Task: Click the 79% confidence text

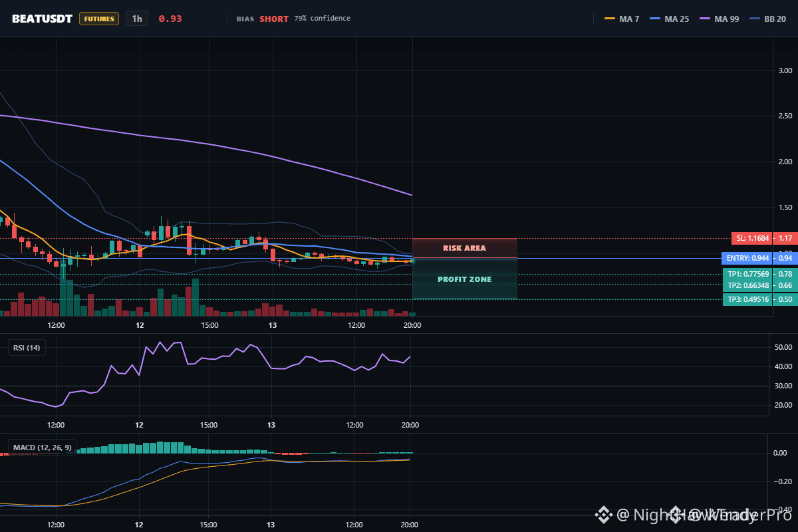Action: pyautogui.click(x=323, y=19)
